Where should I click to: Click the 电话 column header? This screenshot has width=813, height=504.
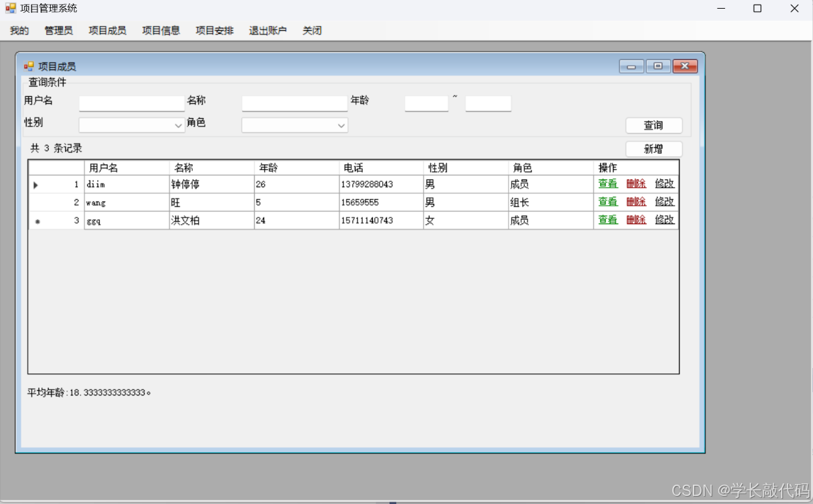tap(381, 168)
